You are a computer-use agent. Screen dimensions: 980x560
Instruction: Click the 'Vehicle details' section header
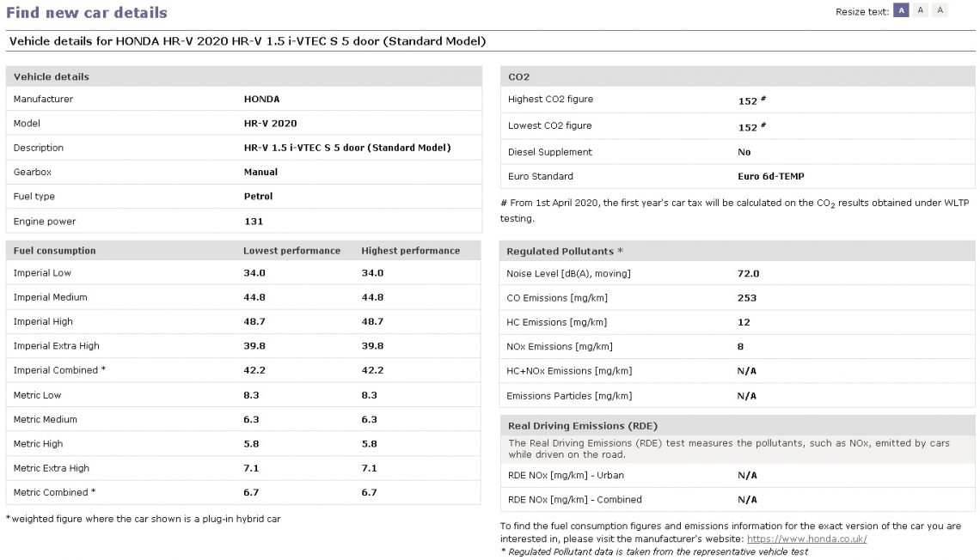52,76
